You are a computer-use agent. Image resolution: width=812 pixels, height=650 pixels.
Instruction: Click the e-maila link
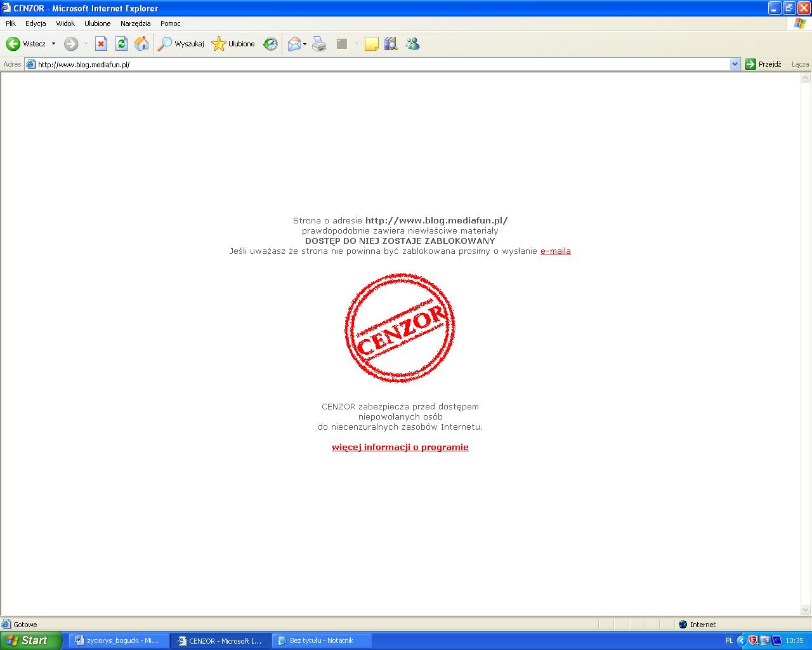click(555, 251)
